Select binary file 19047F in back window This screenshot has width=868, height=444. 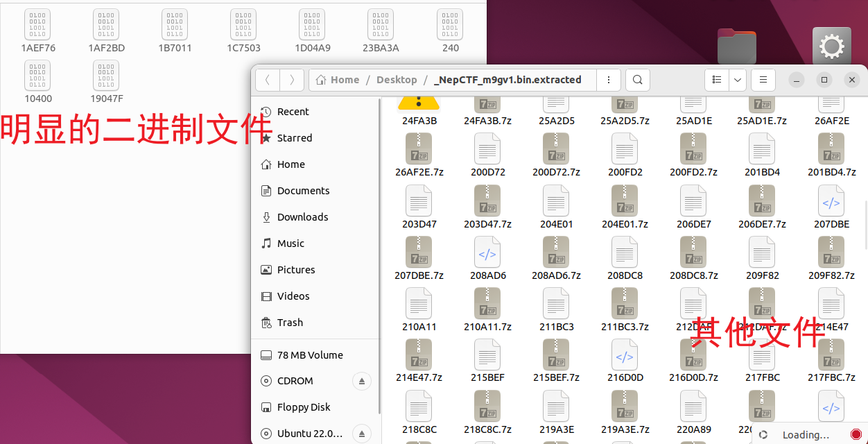(x=106, y=81)
